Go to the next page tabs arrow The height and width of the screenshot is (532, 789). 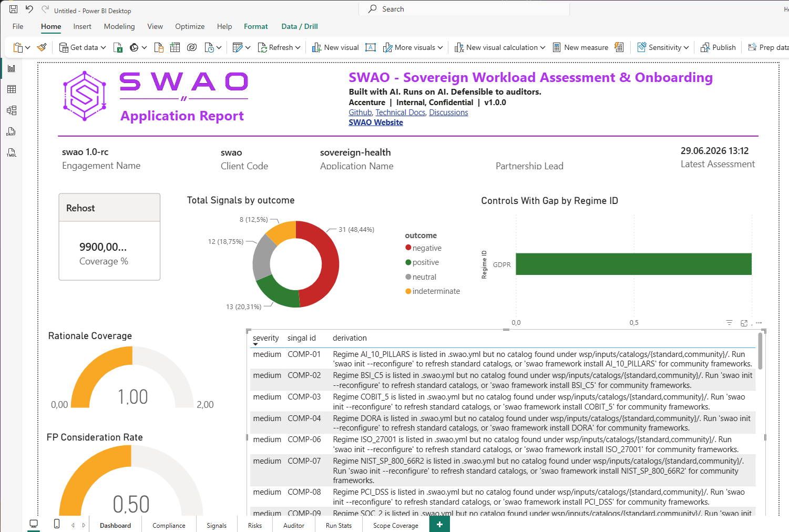pos(84,525)
